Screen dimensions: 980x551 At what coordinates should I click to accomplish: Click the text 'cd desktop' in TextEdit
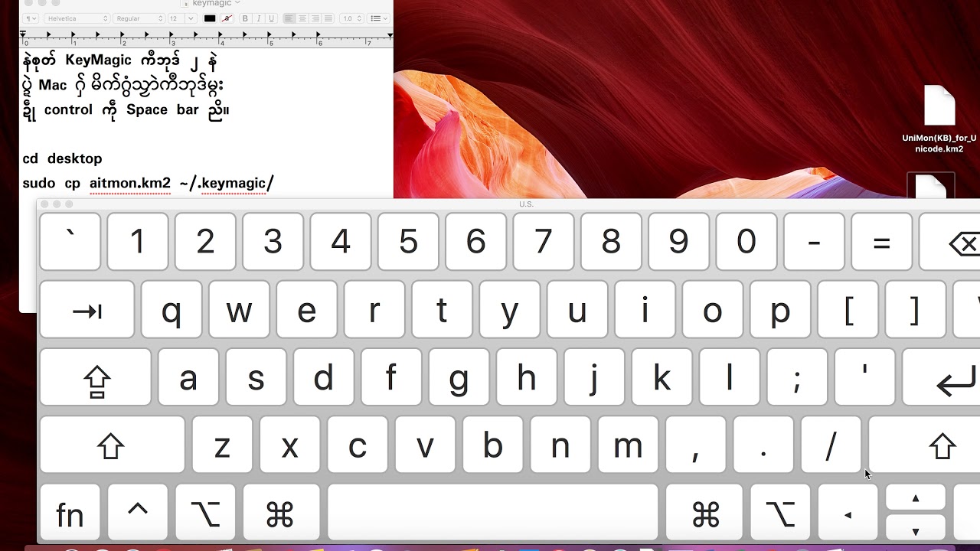coord(62,158)
